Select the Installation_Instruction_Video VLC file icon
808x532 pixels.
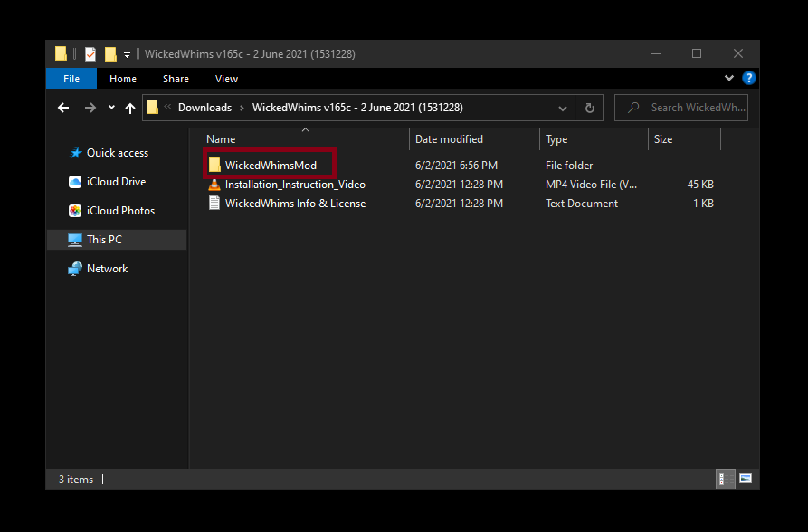pyautogui.click(x=214, y=184)
